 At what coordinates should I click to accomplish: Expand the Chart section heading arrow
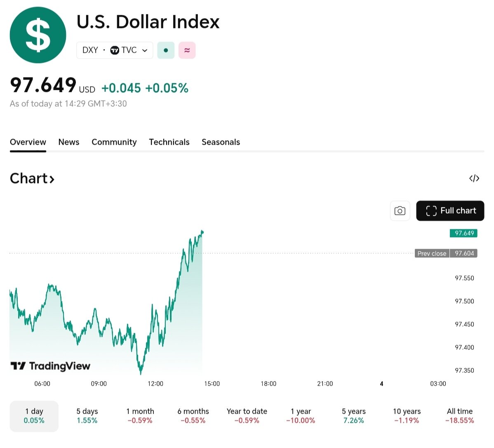coord(52,179)
